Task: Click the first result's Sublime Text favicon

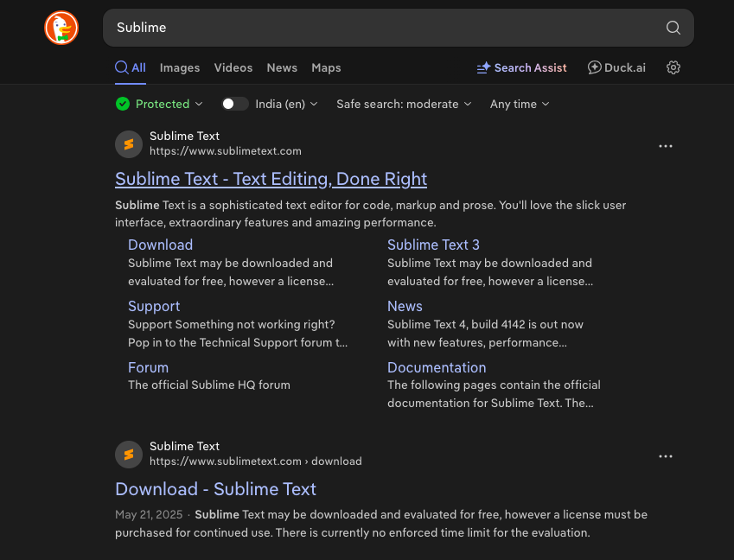Action: coord(129,143)
